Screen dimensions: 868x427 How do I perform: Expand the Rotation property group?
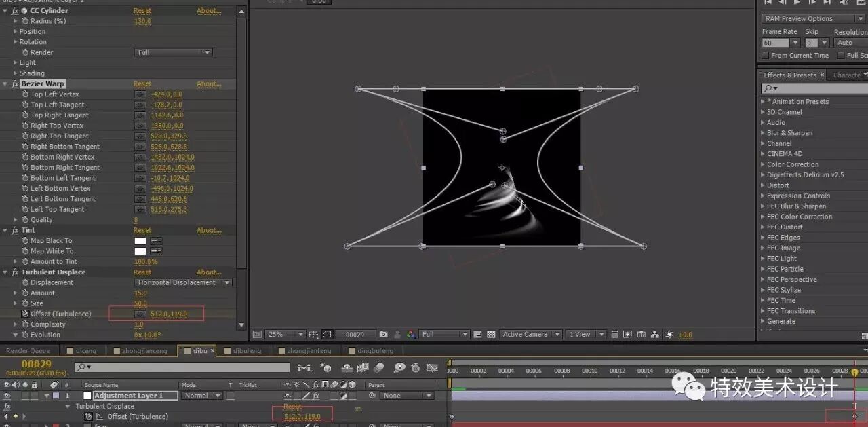pos(16,42)
